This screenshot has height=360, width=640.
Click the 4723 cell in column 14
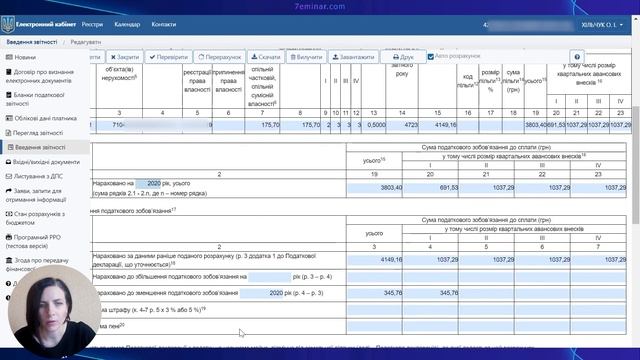[x=402, y=125]
